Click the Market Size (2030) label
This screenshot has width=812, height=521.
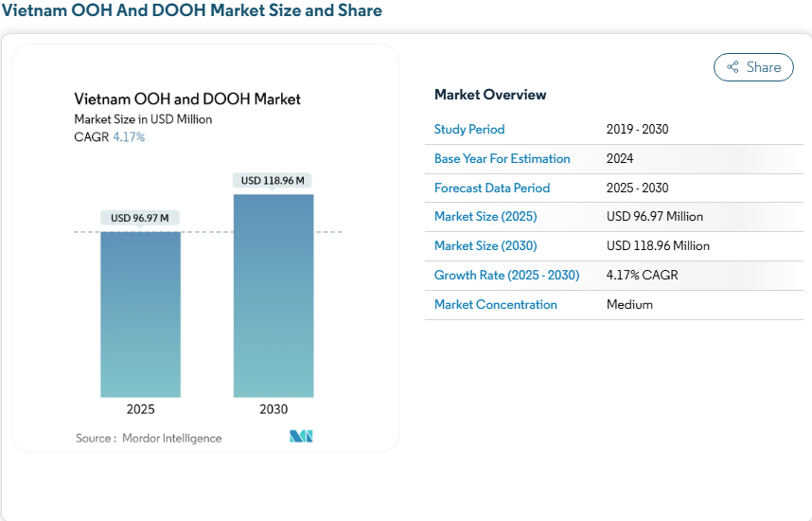(485, 246)
